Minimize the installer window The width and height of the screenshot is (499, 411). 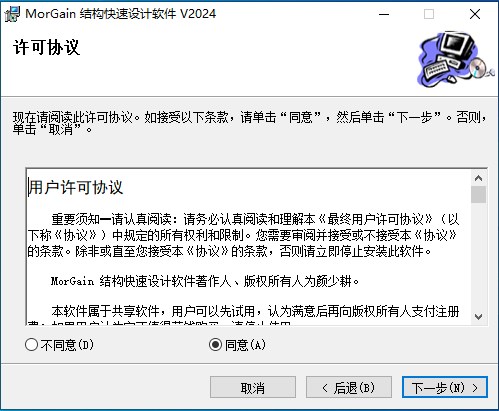384,14
